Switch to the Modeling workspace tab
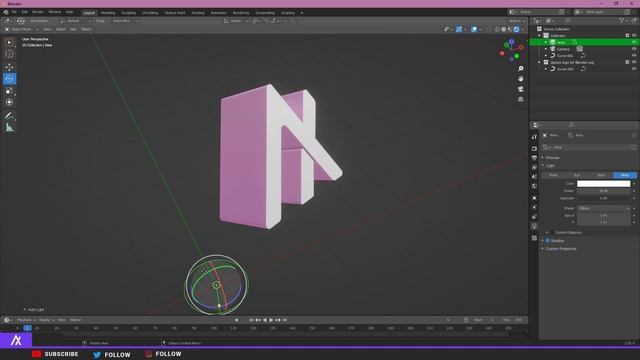 coord(108,13)
